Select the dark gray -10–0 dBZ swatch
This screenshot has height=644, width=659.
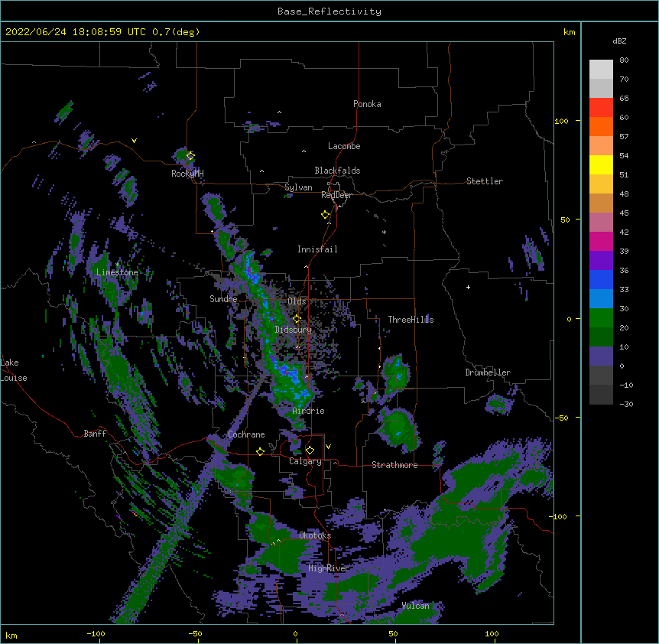point(601,376)
